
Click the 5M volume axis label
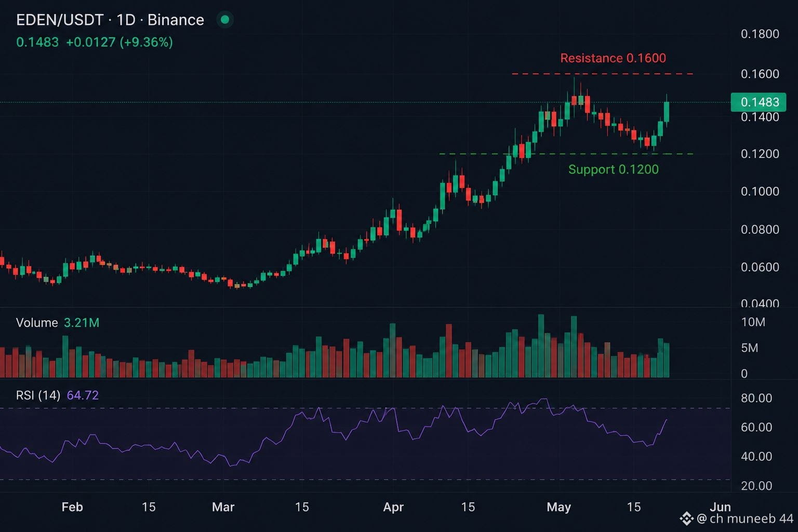[x=750, y=348]
